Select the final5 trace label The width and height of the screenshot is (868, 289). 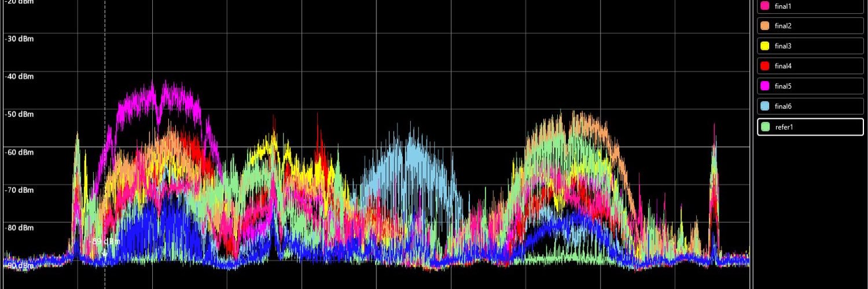783,86
